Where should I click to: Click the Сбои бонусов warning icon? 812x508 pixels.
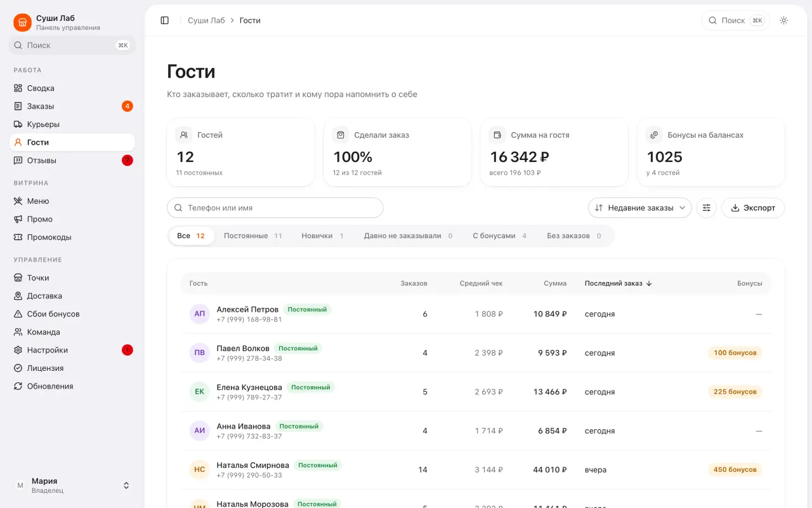pos(18,314)
